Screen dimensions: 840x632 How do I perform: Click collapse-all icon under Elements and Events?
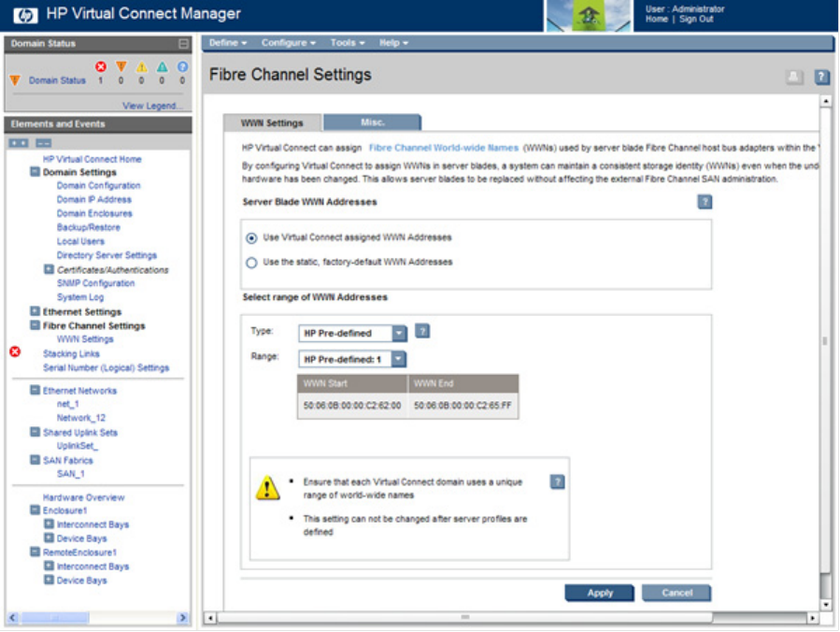pos(43,143)
